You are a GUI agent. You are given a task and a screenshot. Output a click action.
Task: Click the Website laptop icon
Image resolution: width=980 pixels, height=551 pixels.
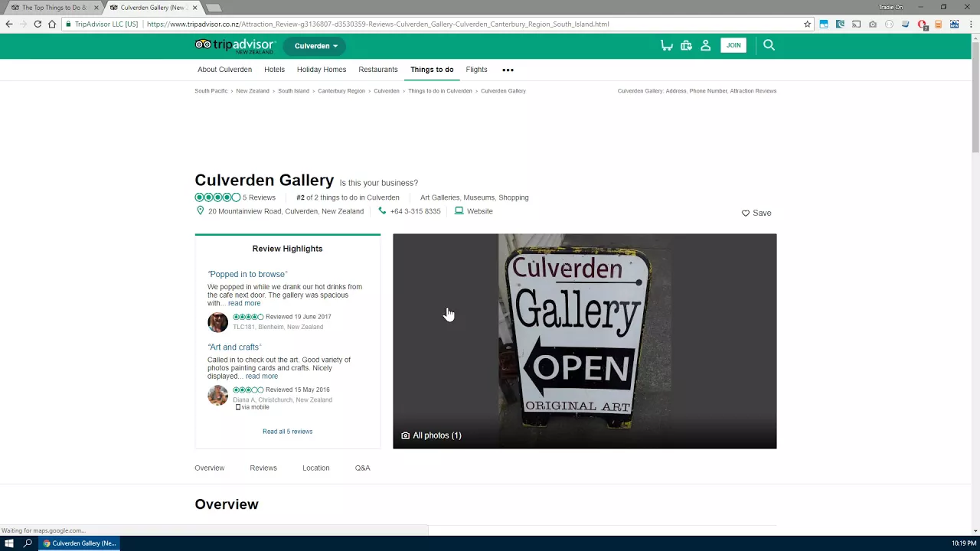point(459,210)
